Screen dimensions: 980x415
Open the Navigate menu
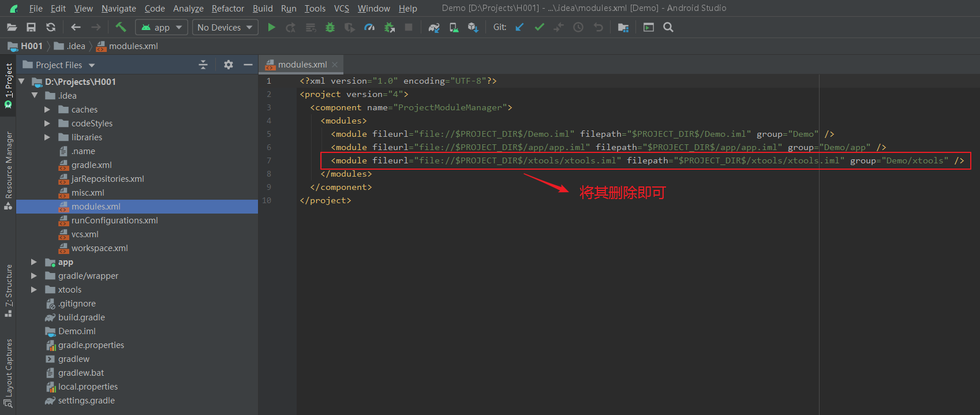click(119, 8)
